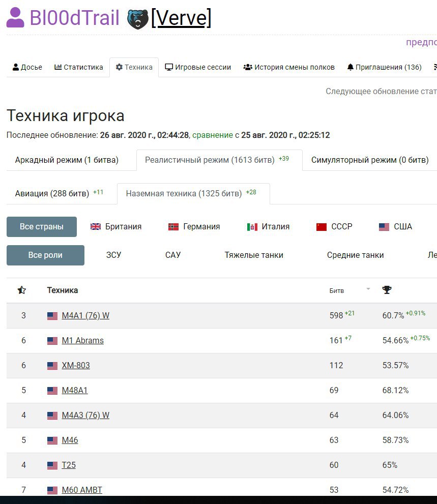Open the T25 vehicle link
Viewport: 437px width, 504px height.
[x=69, y=465]
